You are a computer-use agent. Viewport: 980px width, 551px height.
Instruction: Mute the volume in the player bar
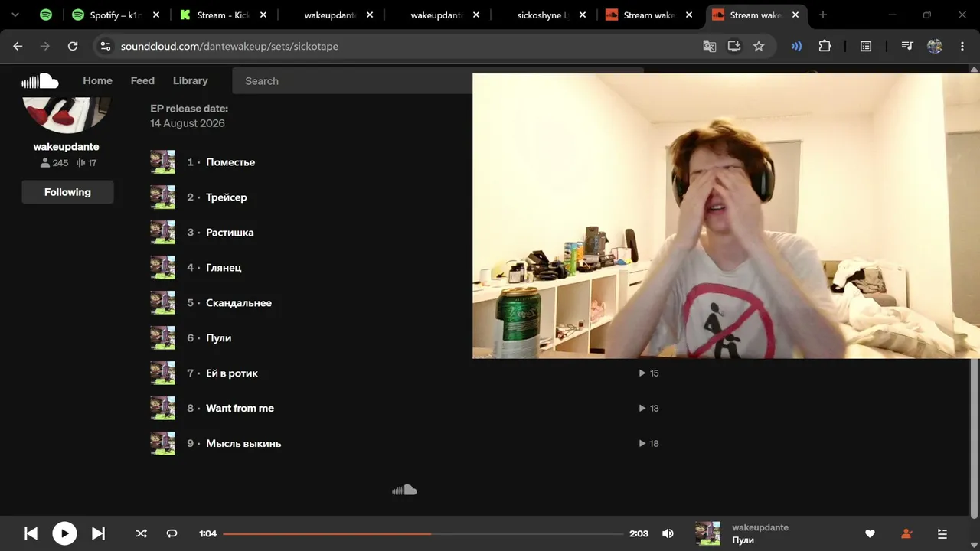pos(668,533)
